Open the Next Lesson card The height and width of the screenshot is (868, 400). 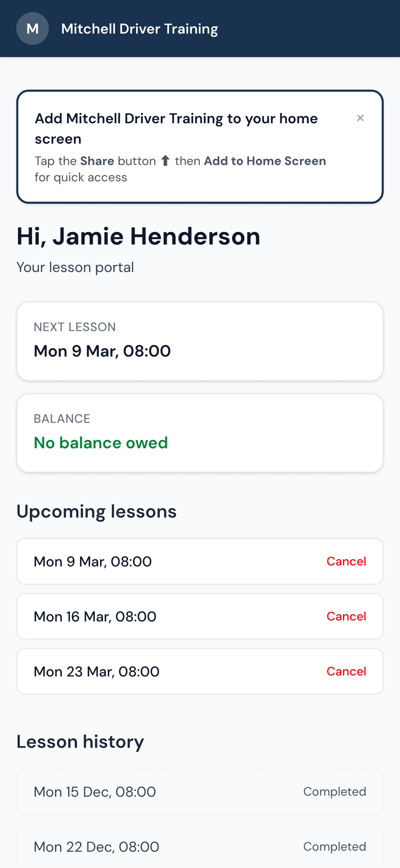pos(200,341)
